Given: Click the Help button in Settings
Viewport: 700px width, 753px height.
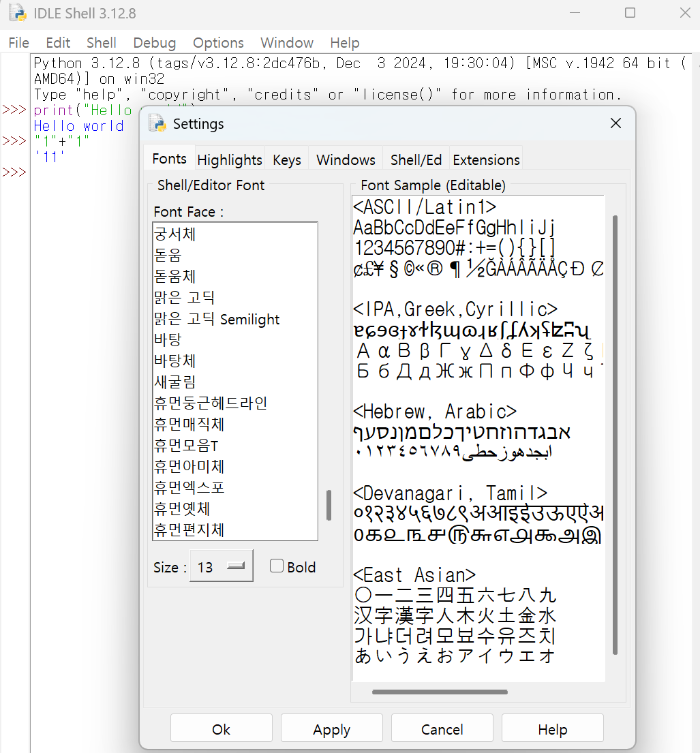Looking at the screenshot, I should coord(553,729).
